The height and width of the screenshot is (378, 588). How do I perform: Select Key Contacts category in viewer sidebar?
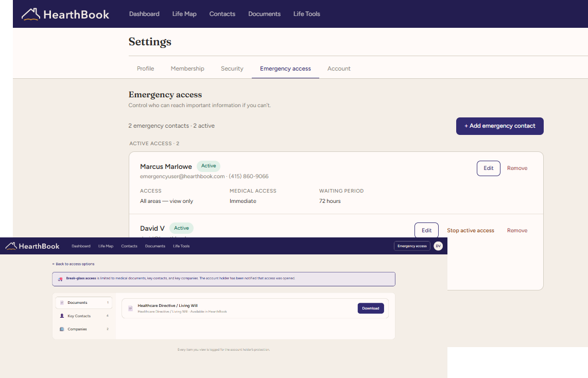point(83,316)
